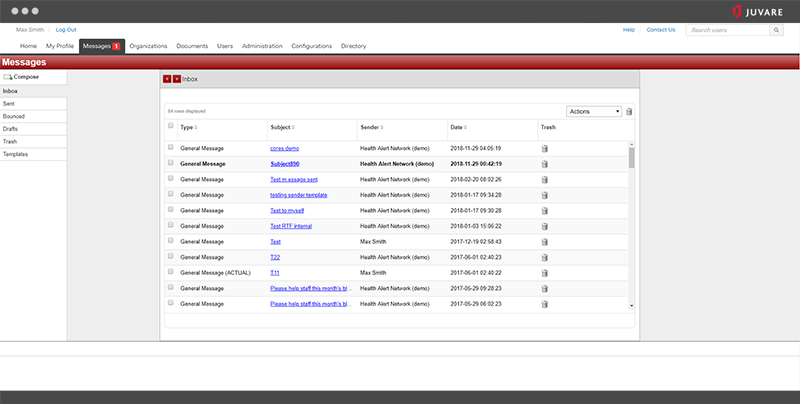Trash the Test message sent row
800x404 pixels.
(x=544, y=180)
